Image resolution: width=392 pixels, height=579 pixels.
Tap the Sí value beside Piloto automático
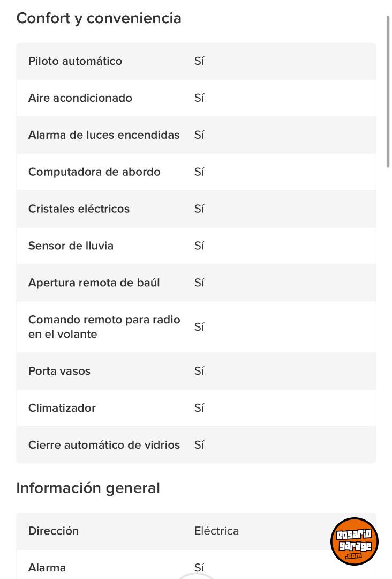pos(199,61)
